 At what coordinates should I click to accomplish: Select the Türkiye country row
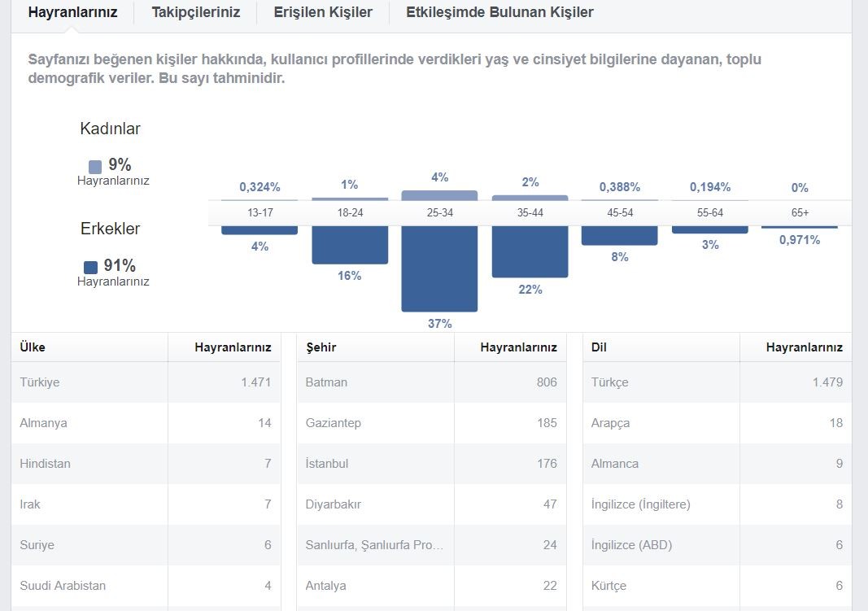(146, 382)
